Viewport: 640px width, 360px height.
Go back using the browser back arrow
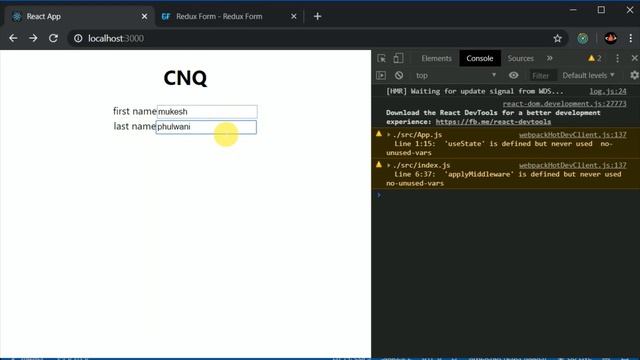pos(13,38)
